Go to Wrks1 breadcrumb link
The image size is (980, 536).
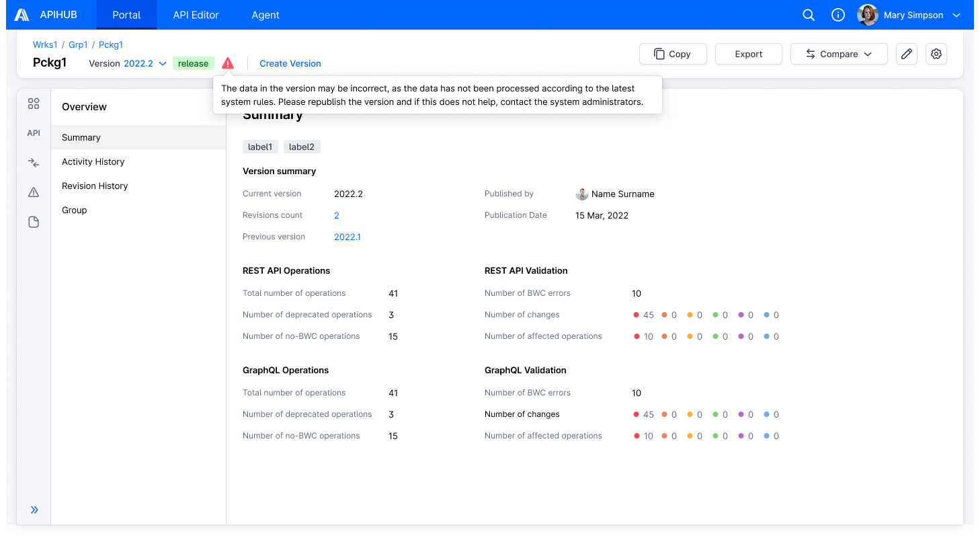click(x=45, y=45)
